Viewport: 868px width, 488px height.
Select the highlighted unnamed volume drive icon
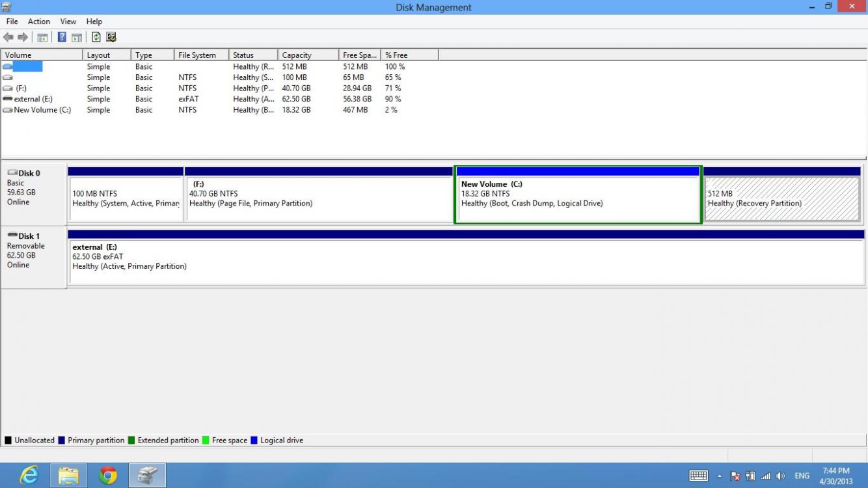pos(8,66)
